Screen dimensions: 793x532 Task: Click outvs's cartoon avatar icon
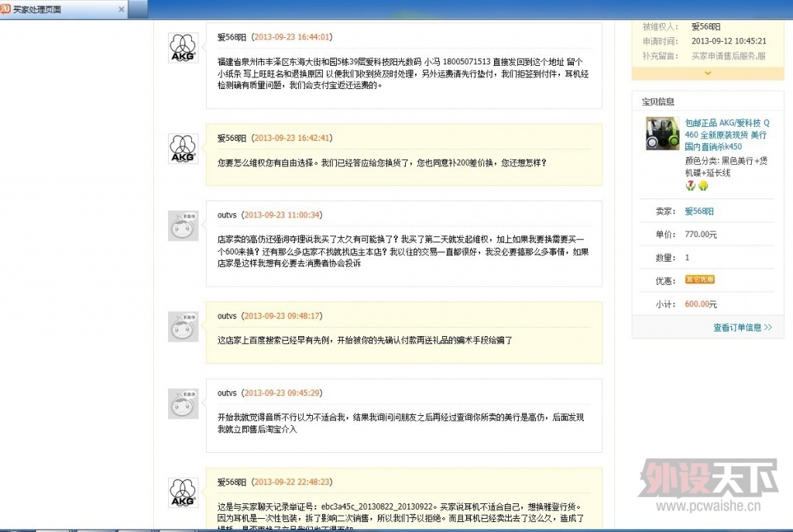tap(183, 225)
